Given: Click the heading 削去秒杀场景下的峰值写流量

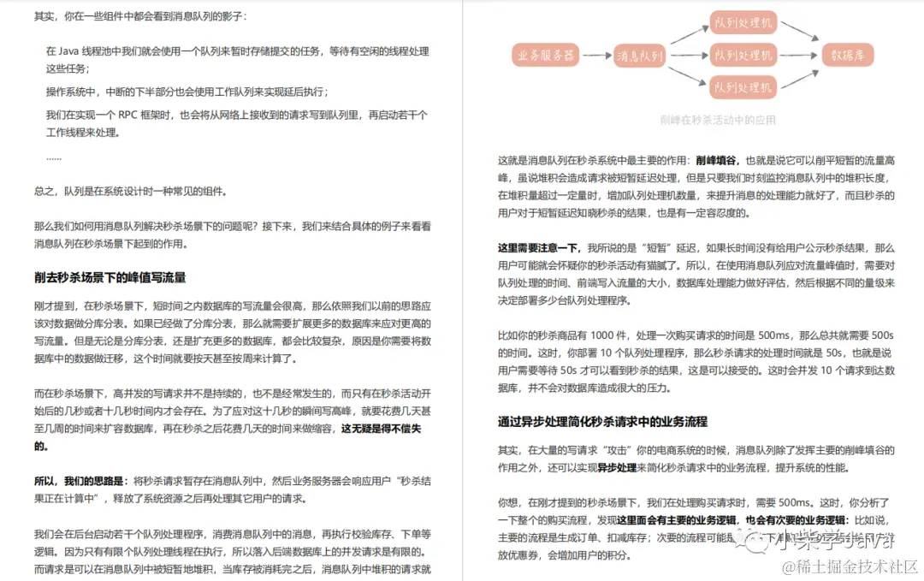Looking at the screenshot, I should (110, 277).
